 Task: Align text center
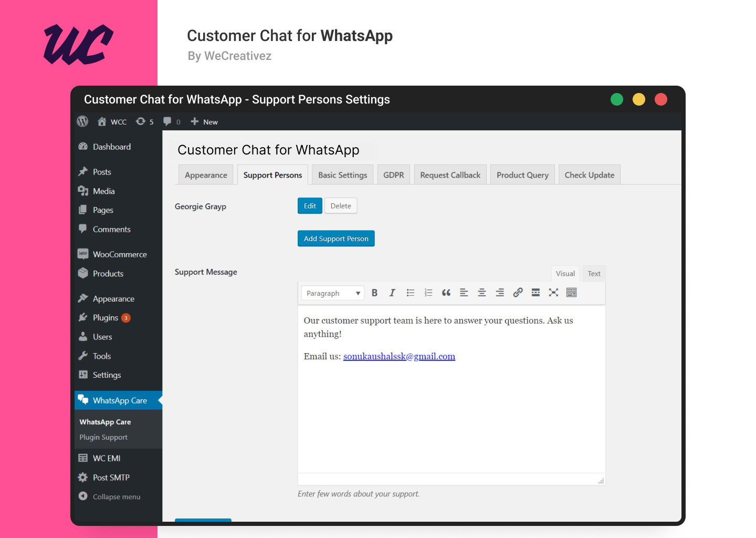click(482, 293)
